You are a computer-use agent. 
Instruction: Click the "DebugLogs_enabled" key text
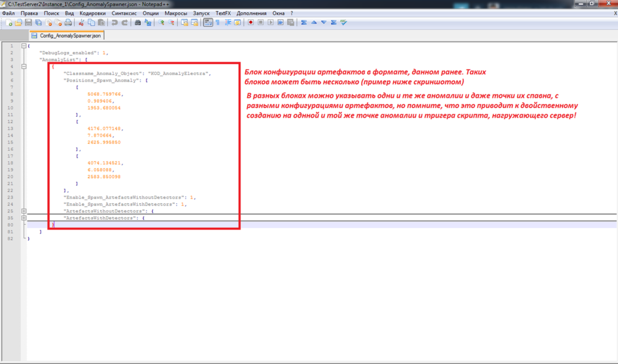click(x=68, y=53)
